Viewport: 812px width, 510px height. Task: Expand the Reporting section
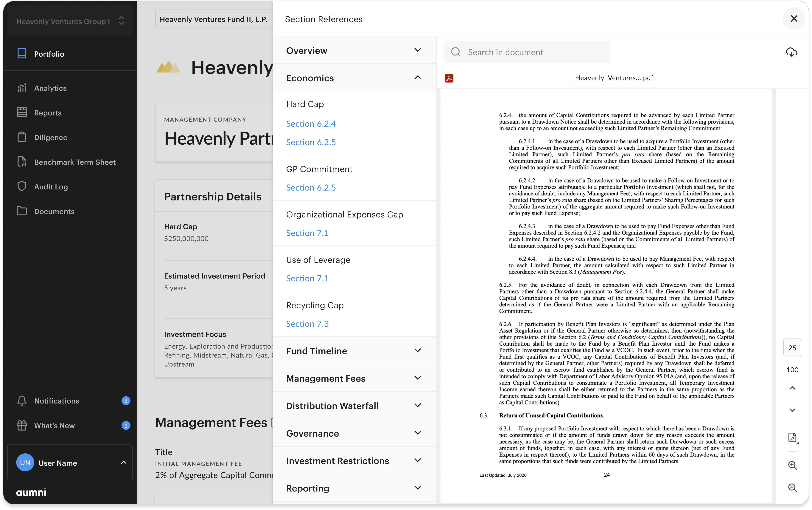point(354,488)
